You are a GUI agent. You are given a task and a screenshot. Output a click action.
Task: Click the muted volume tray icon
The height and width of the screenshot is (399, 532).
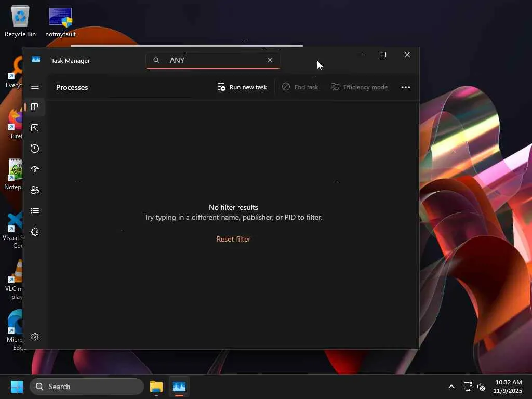[x=481, y=387]
